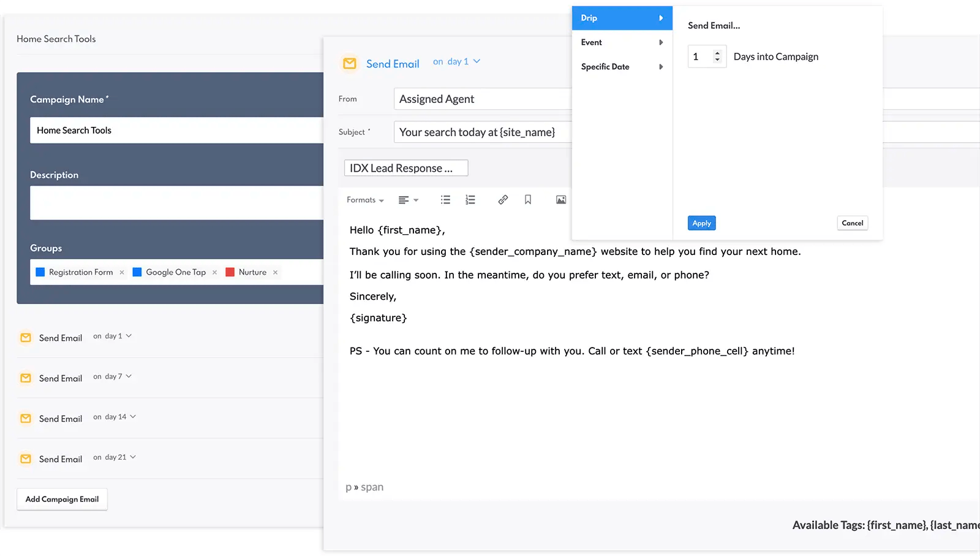Expand the day 14 schedule dropdown

[115, 417]
